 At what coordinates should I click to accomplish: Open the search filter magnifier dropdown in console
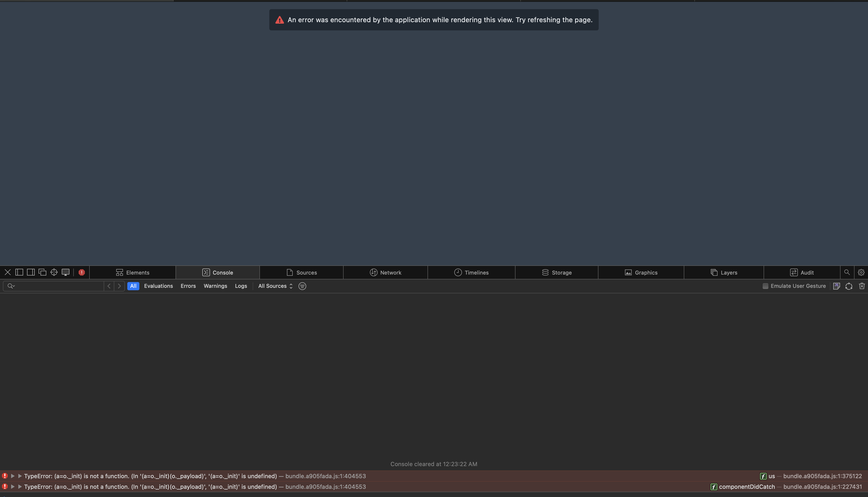pyautogui.click(x=11, y=286)
